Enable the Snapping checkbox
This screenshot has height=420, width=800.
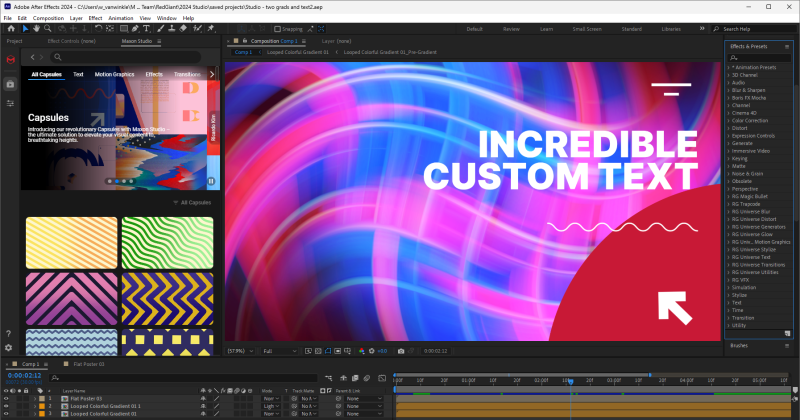(277, 29)
